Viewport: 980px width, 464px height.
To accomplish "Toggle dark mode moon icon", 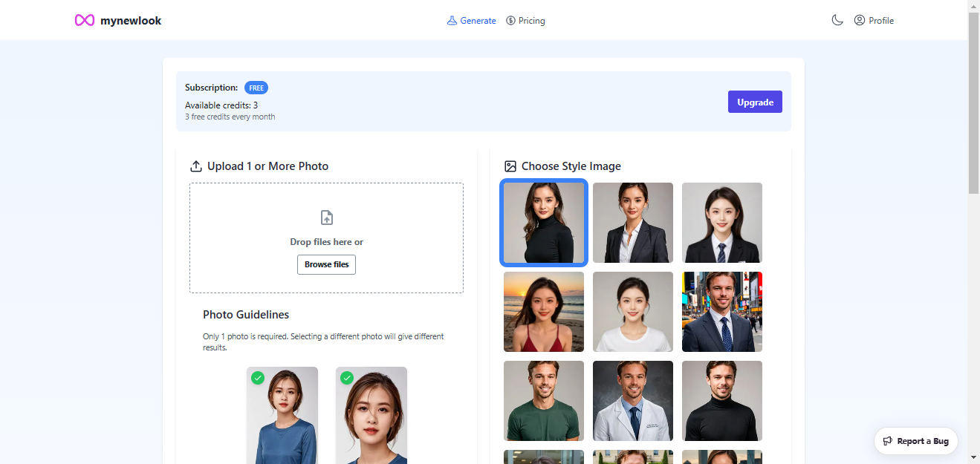I will pyautogui.click(x=837, y=21).
